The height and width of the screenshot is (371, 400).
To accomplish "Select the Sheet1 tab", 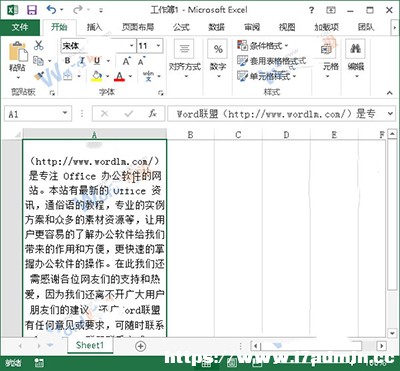I will [90, 345].
